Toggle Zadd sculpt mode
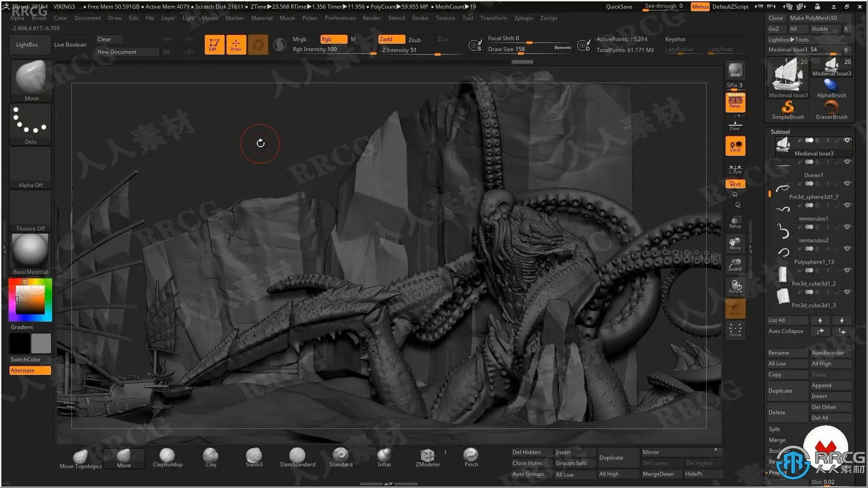This screenshot has width=868, height=488. pos(392,39)
